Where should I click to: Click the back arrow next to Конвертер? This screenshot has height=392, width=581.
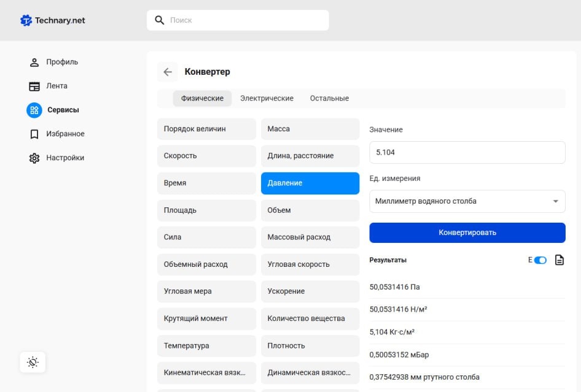(x=168, y=72)
